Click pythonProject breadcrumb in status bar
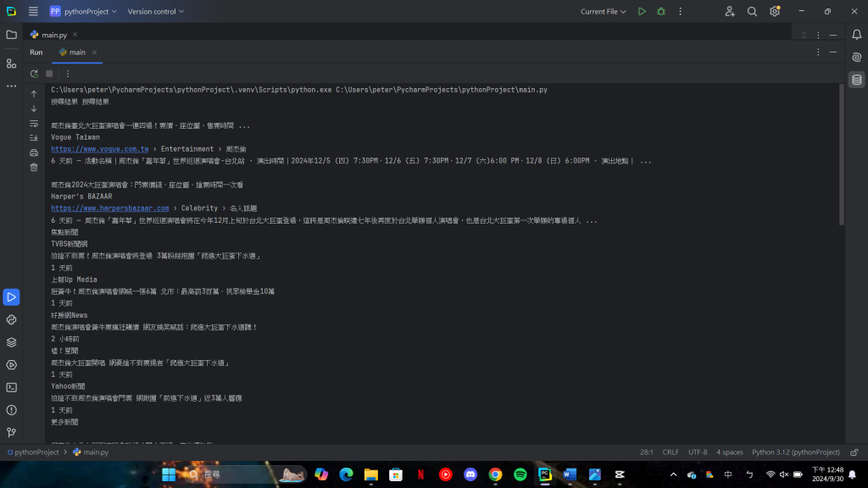The image size is (868, 488). coord(33,452)
